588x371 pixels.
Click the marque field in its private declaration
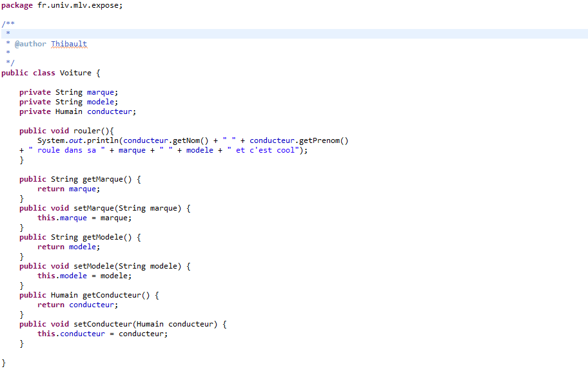(101, 92)
